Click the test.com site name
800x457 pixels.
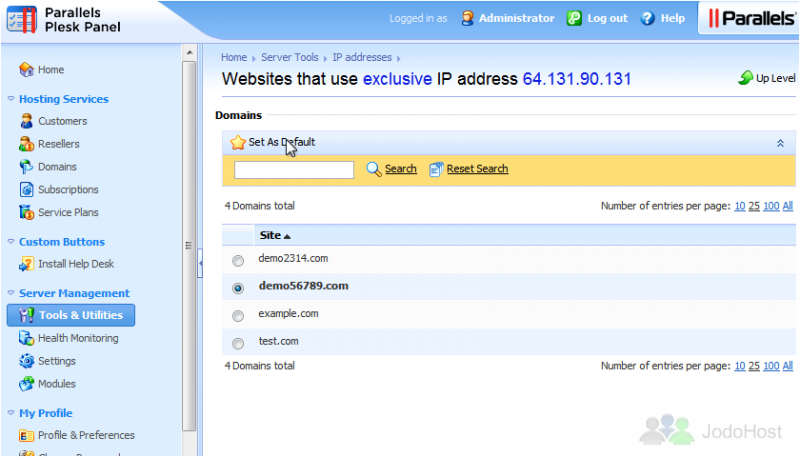tap(279, 341)
